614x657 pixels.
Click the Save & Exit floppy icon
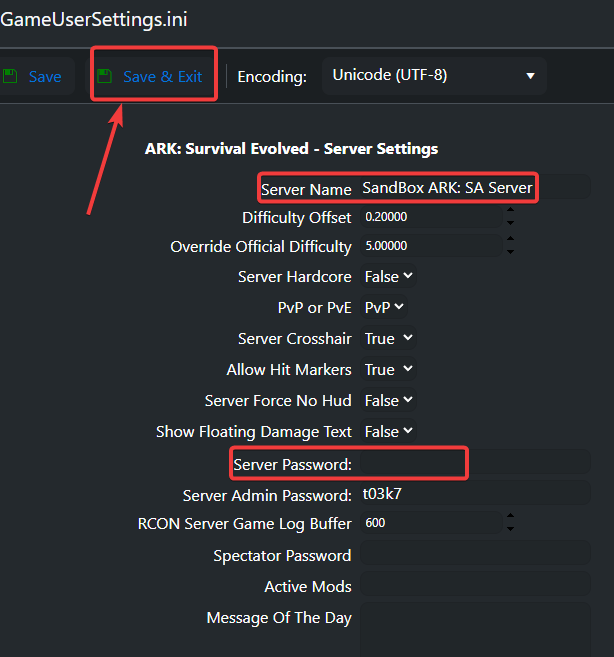point(105,76)
